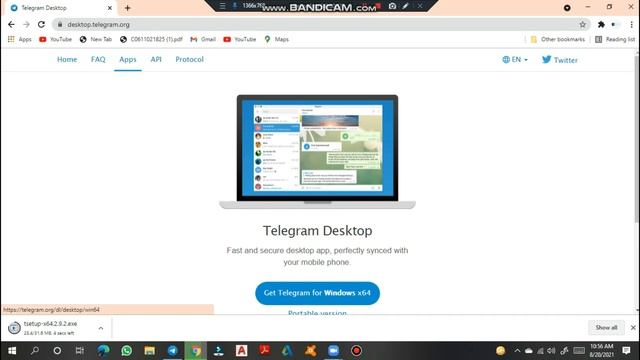
Task: Click the Telegram Desktop laptop preview image
Action: point(318,152)
